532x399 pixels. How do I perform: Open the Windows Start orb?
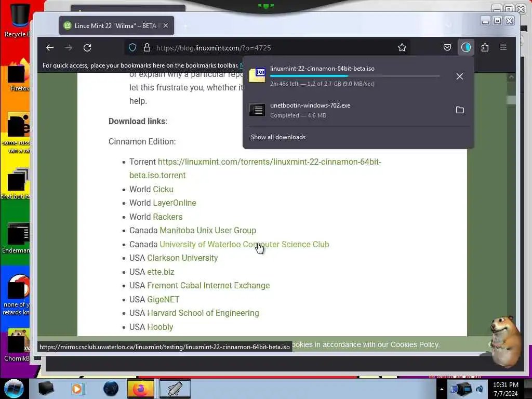coord(13,389)
